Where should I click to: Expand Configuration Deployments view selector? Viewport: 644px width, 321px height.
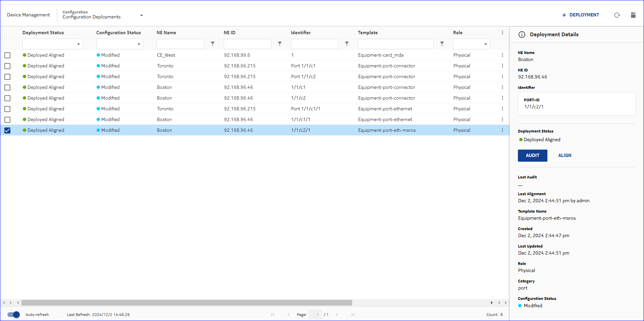coord(141,15)
